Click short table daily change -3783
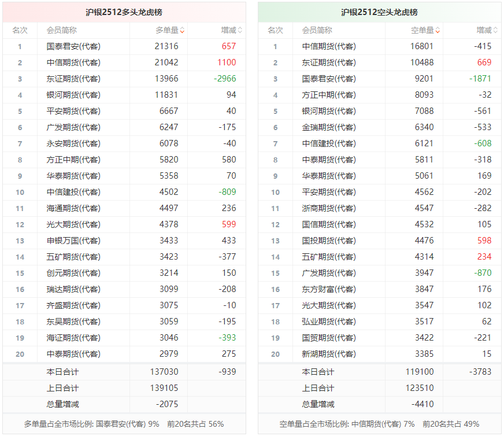This screenshot has height=436, width=504. (x=480, y=372)
